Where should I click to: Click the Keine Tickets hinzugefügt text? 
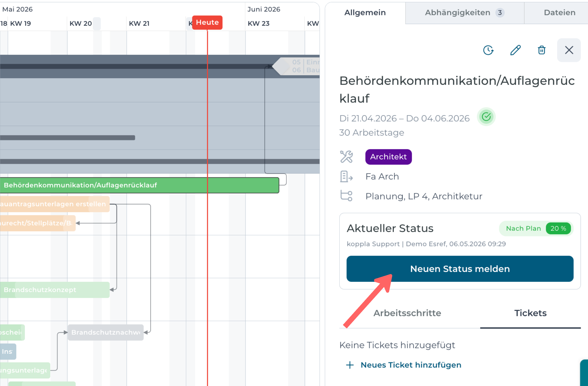(397, 345)
